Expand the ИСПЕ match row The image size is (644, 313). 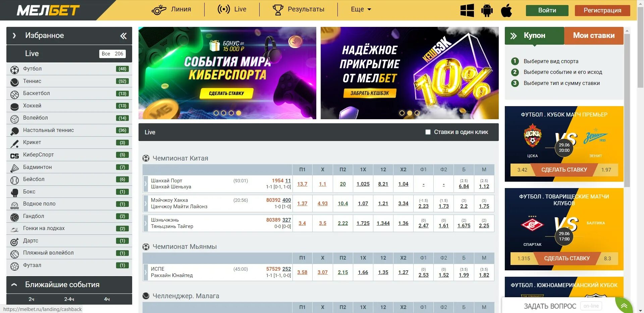(146, 272)
